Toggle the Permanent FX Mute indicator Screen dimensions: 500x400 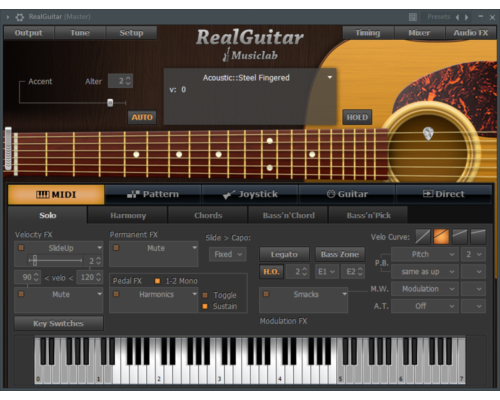coord(116,248)
